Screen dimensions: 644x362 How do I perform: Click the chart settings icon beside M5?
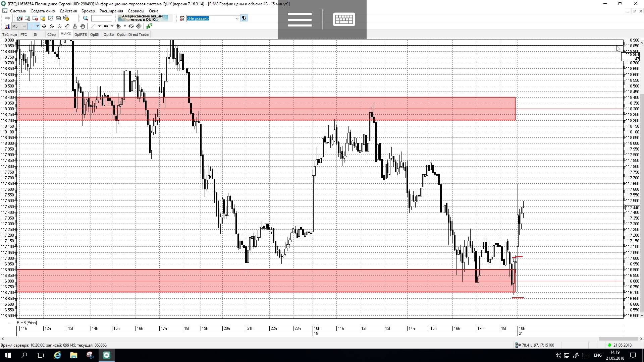(7, 26)
